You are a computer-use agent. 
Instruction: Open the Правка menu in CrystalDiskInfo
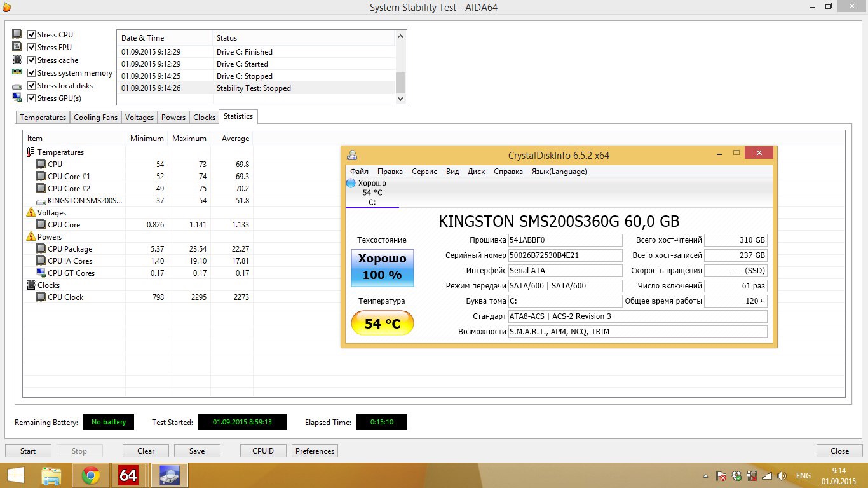[390, 172]
